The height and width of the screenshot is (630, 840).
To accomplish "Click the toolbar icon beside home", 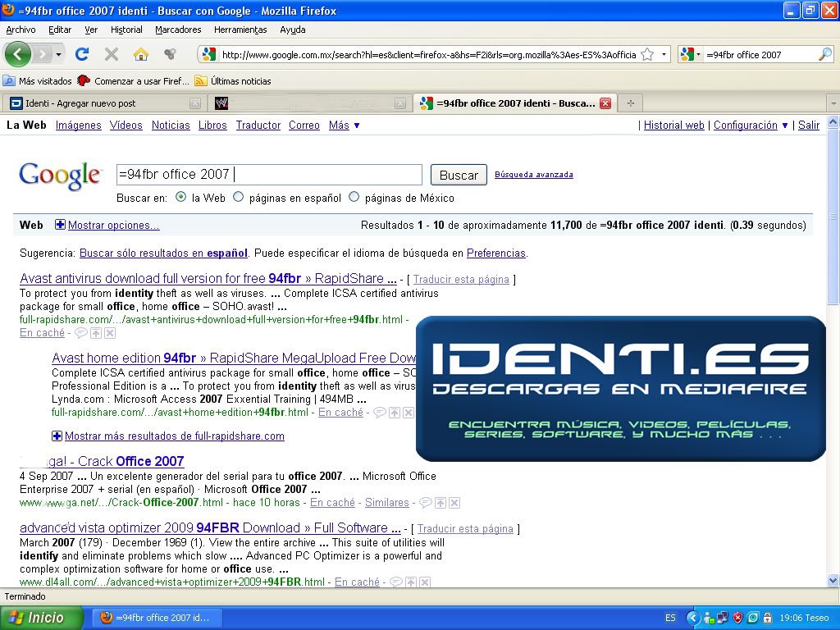I will pyautogui.click(x=170, y=54).
